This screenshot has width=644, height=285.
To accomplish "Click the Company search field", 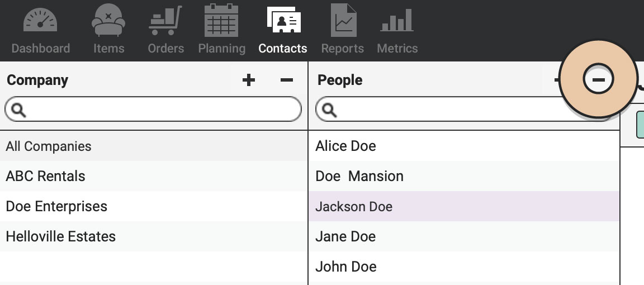I will 153,109.
